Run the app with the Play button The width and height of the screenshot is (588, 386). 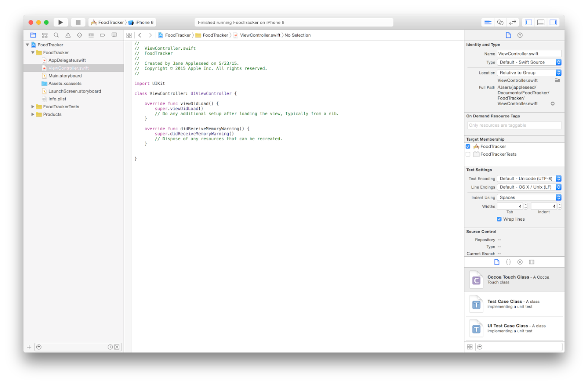pos(61,22)
